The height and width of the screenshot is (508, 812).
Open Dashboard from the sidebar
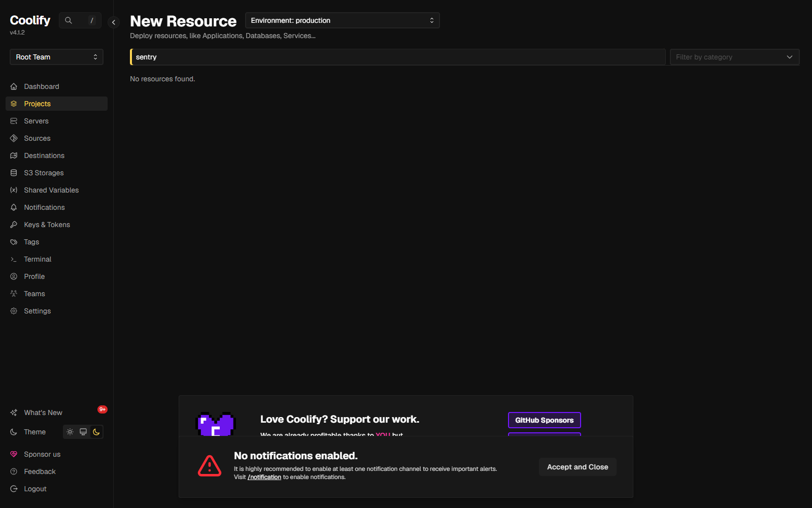(x=56, y=86)
